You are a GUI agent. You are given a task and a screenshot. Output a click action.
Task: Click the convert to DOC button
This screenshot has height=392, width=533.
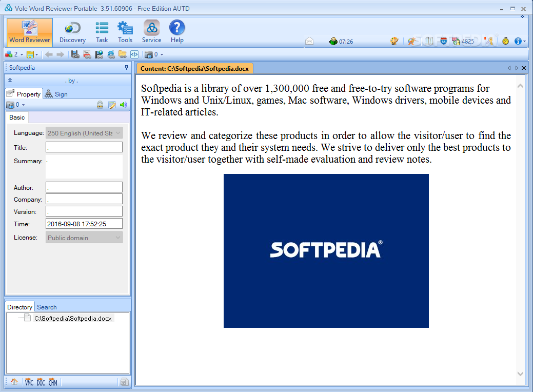pos(41,382)
